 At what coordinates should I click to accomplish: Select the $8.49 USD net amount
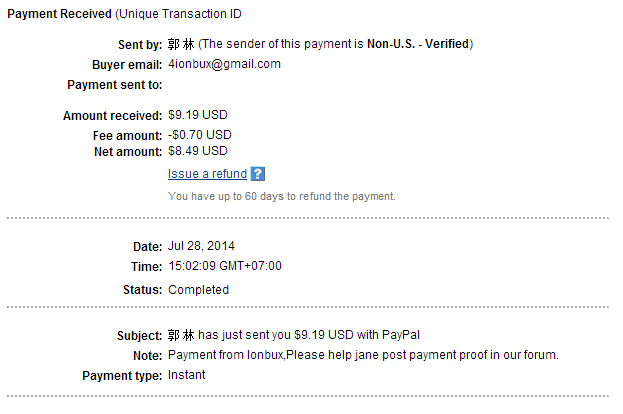[x=198, y=151]
